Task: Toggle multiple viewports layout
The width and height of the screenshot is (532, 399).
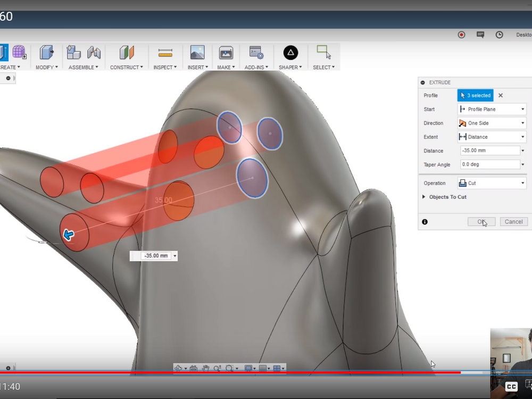Action: coord(276,368)
